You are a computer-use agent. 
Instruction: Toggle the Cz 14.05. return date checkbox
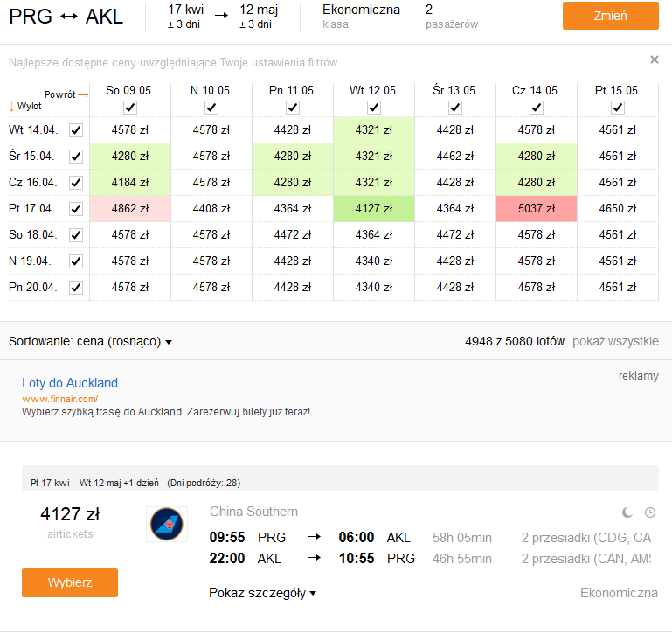(537, 108)
